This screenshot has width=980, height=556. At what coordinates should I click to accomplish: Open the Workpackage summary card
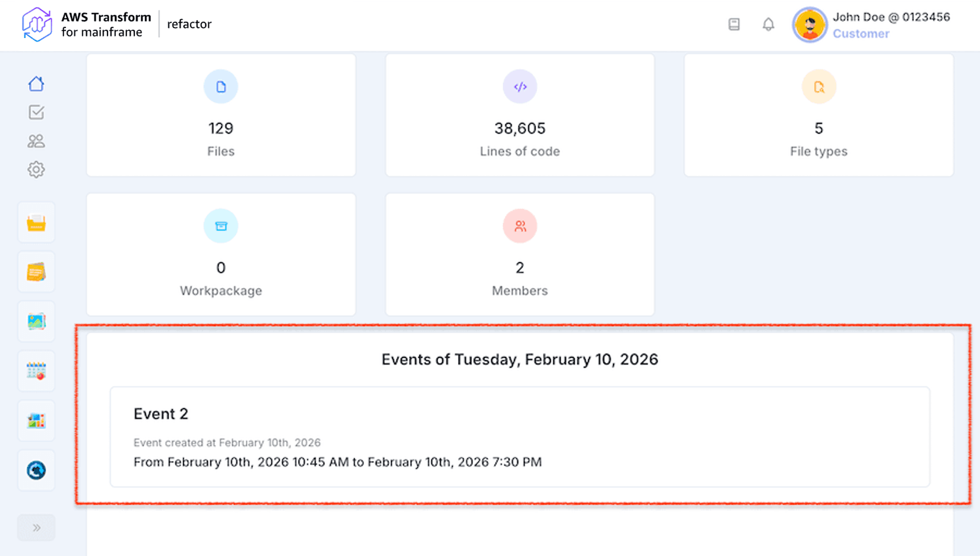pos(221,254)
